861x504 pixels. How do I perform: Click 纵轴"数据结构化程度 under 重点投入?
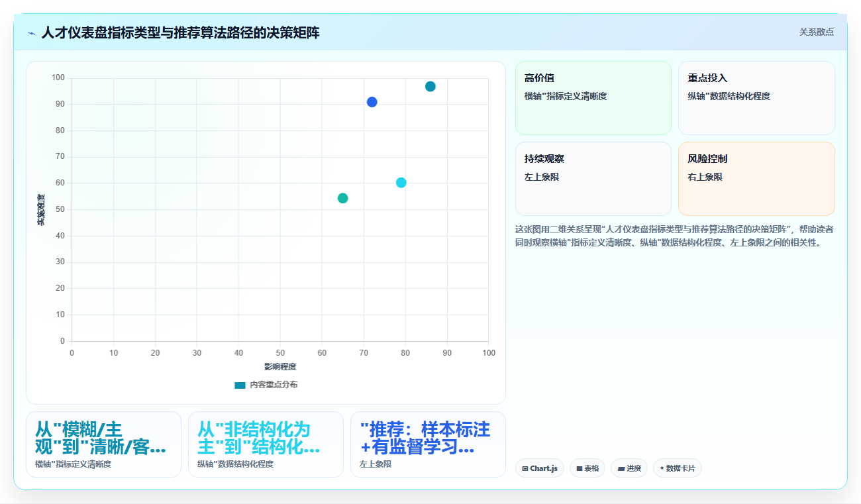[x=729, y=96]
